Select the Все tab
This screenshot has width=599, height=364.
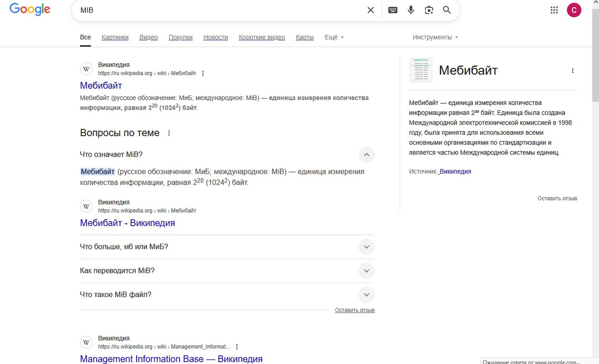pos(85,37)
